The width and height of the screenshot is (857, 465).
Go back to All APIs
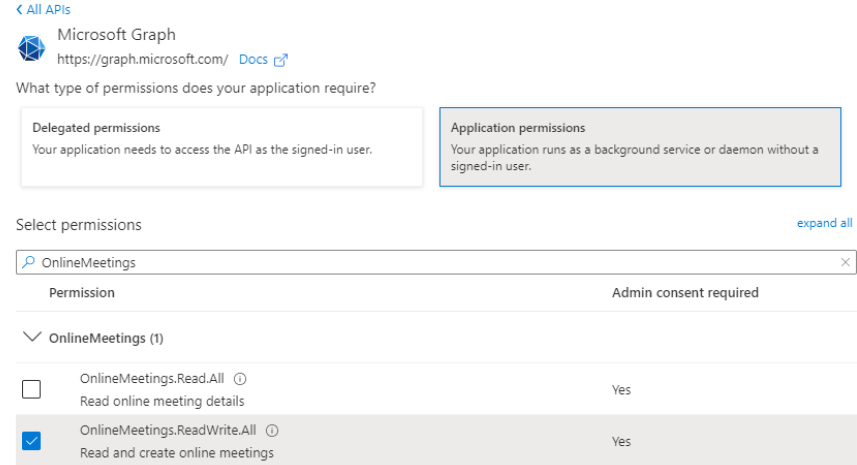(x=43, y=10)
